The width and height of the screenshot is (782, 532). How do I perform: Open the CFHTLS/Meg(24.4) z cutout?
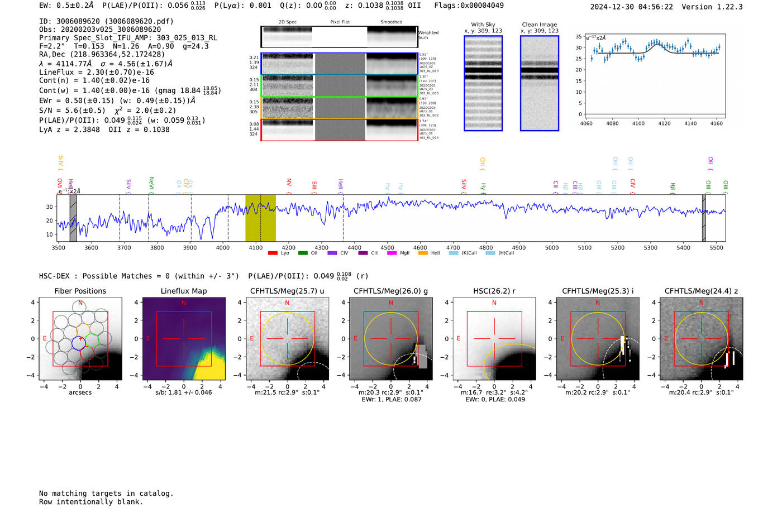(701, 339)
